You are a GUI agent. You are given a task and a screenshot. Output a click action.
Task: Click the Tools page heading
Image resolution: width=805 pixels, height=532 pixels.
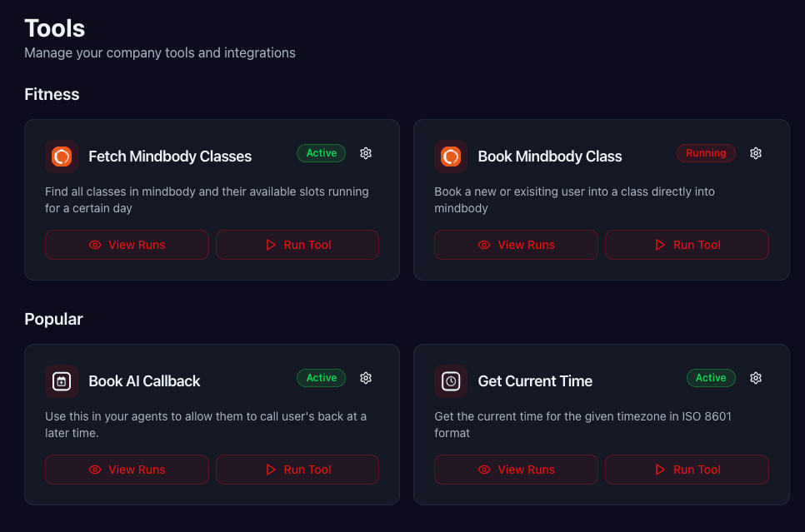click(54, 27)
